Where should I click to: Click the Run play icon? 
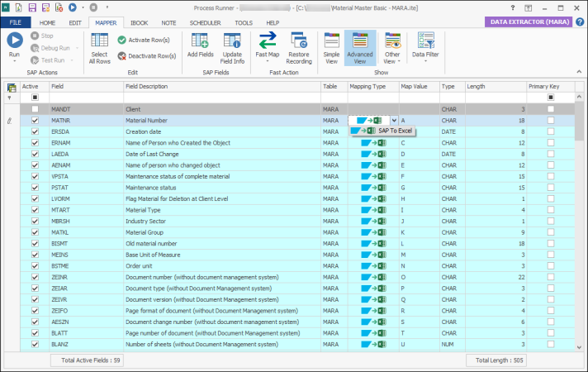(x=15, y=41)
